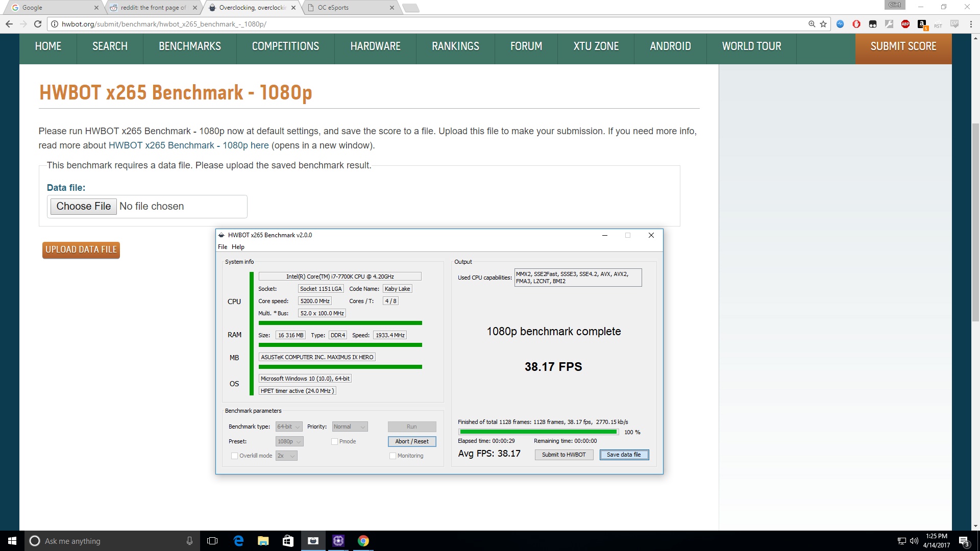
Task: Click the browser forward arrow
Action: [23, 24]
